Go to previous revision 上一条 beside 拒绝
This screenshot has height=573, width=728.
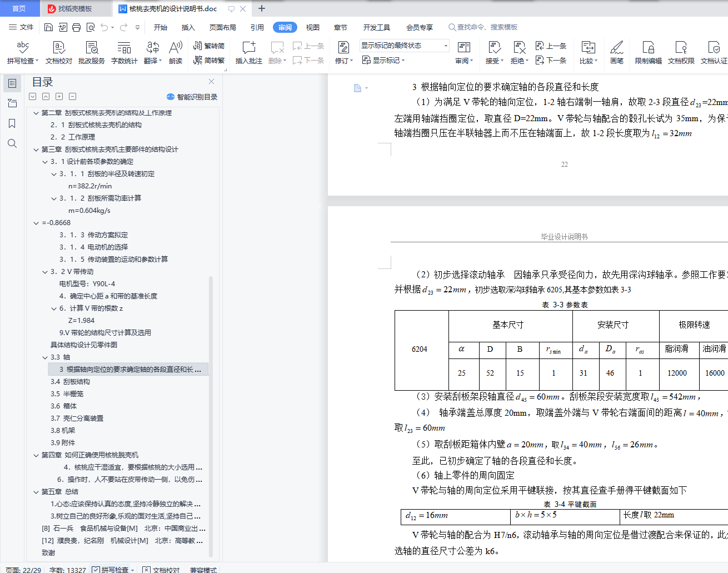pos(551,46)
